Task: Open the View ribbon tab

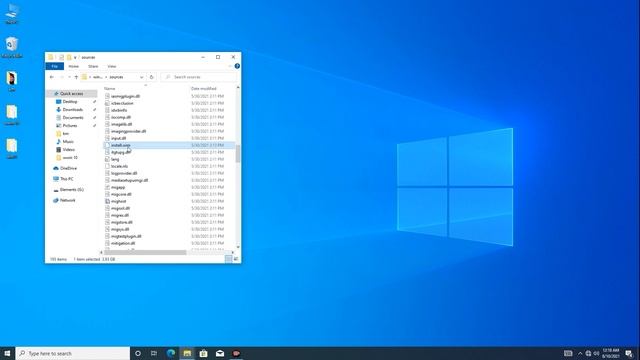Action: click(x=111, y=66)
